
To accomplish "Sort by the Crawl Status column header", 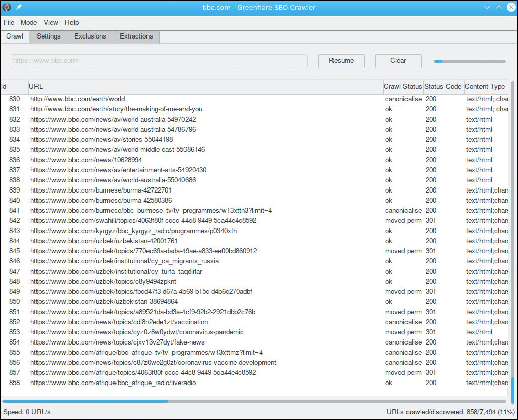I will point(403,87).
